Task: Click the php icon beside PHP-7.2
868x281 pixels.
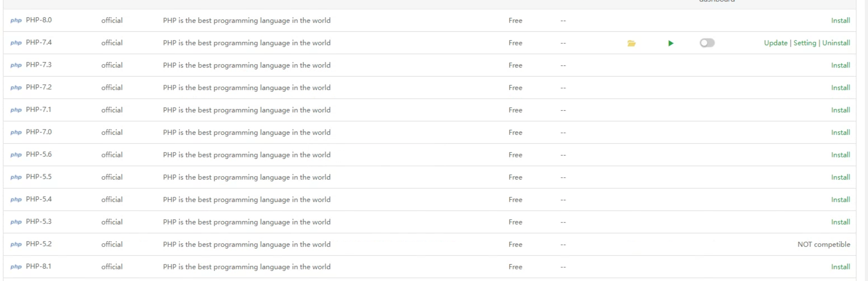Action: coord(16,87)
